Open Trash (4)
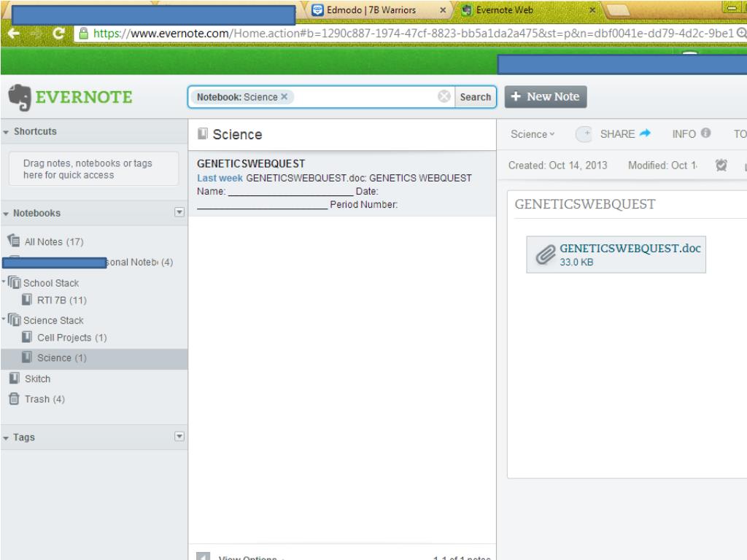The width and height of the screenshot is (747, 560). (x=44, y=399)
